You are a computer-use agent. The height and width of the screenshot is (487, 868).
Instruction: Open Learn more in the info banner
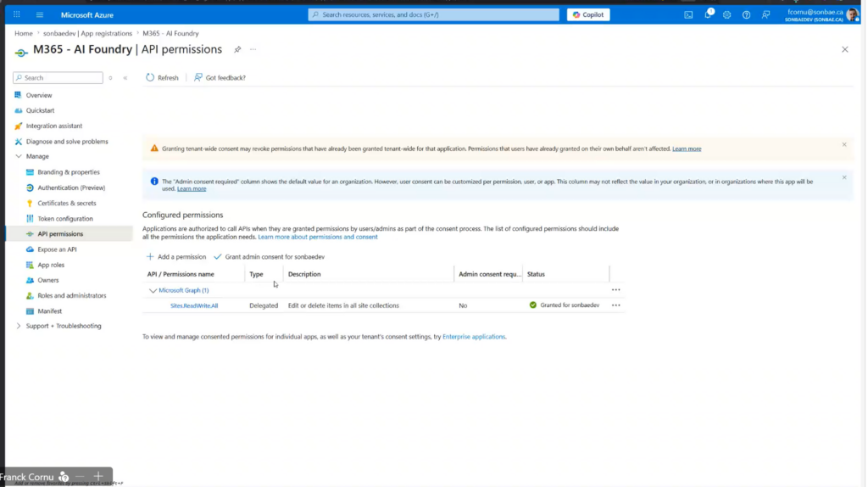pyautogui.click(x=192, y=189)
